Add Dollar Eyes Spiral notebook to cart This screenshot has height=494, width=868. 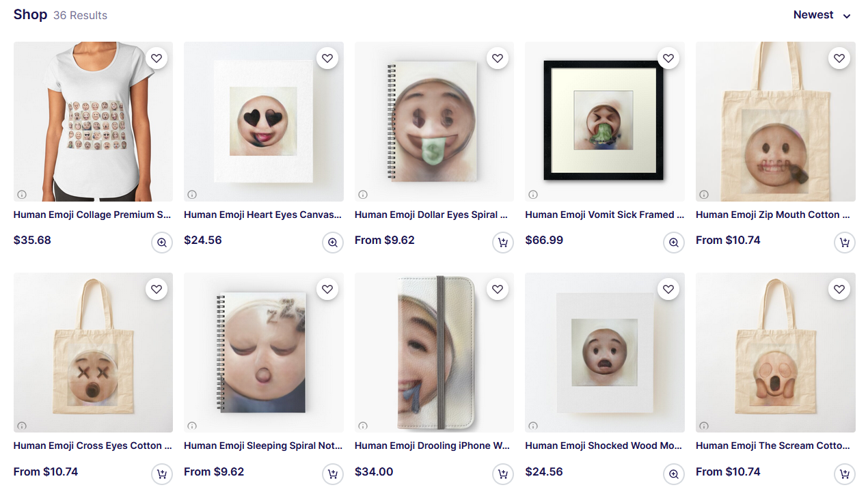(503, 243)
